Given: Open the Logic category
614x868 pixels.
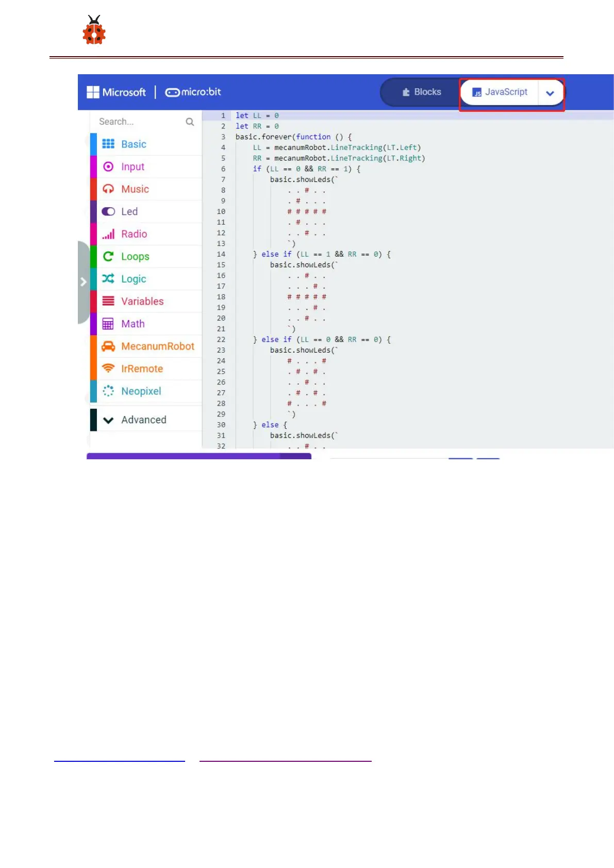Looking at the screenshot, I should click(146, 279).
